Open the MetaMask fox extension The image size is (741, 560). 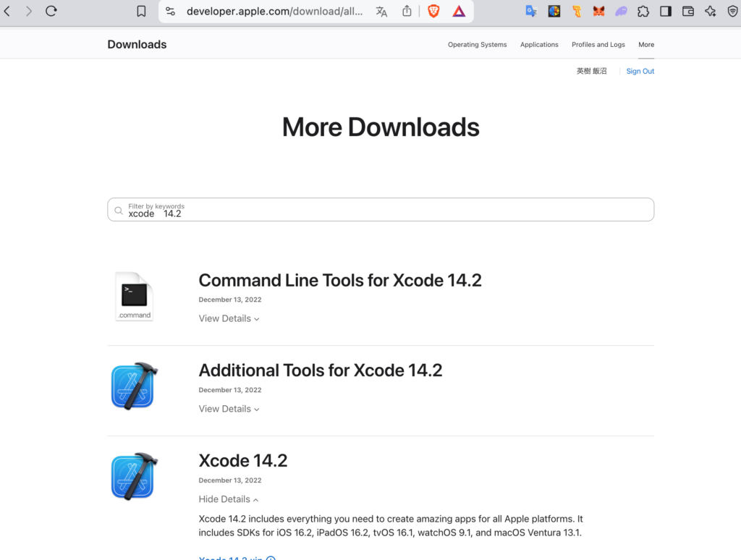click(x=598, y=12)
